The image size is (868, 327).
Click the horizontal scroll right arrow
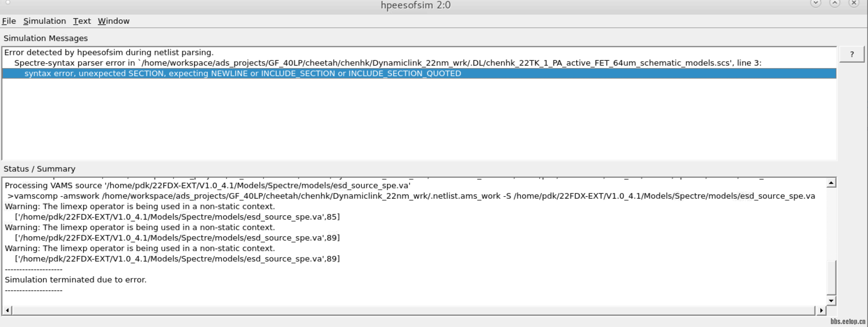coord(821,310)
